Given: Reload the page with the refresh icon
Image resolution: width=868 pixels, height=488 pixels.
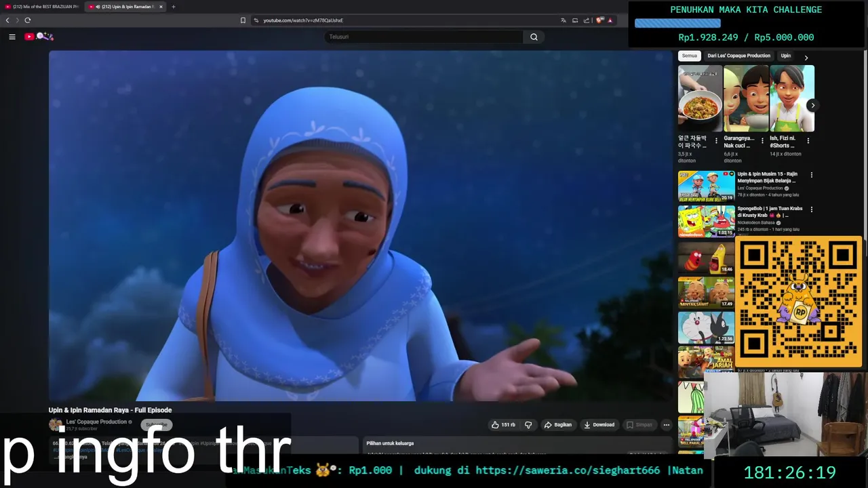Looking at the screenshot, I should pyautogui.click(x=28, y=20).
